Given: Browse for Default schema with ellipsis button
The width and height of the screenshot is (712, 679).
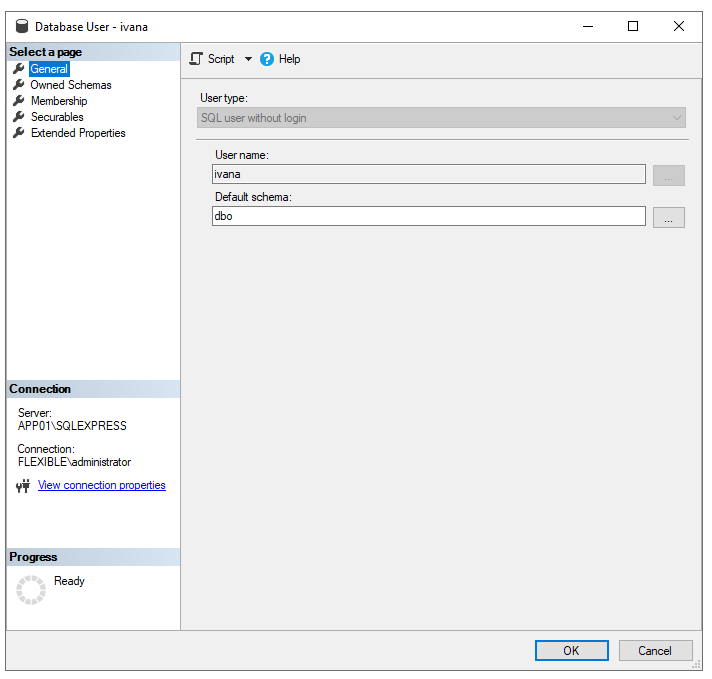Looking at the screenshot, I should point(668,217).
